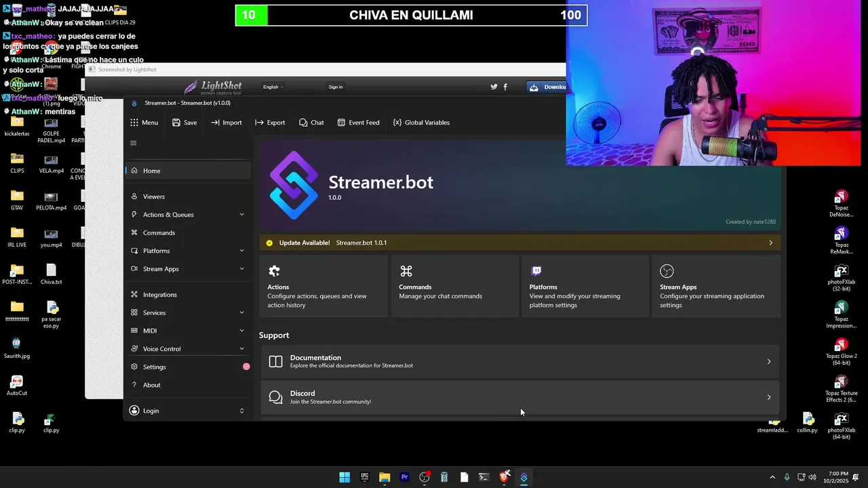Show hidden system tray icons chevron

[x=772, y=477]
